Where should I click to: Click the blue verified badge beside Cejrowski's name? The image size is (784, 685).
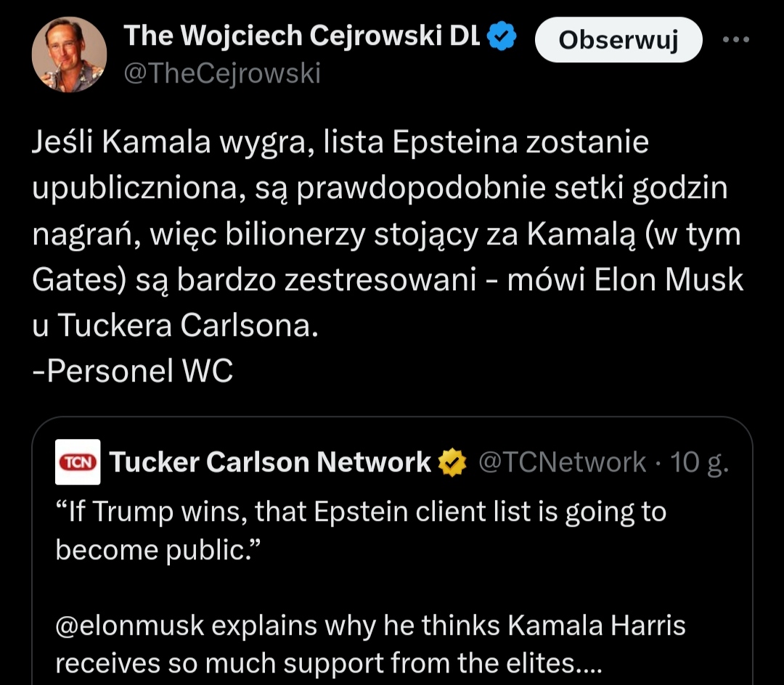coord(501,36)
